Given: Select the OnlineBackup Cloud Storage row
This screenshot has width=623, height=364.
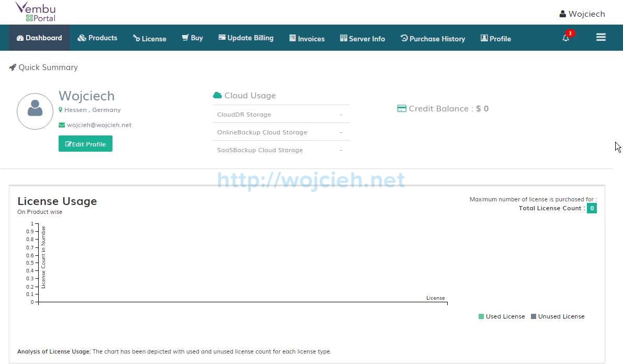Looking at the screenshot, I should (281, 132).
